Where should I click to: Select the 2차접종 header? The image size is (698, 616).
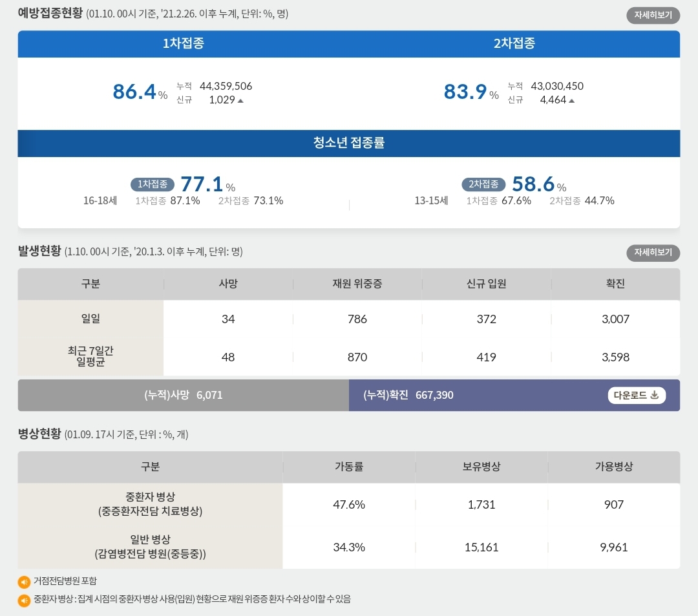(x=514, y=43)
